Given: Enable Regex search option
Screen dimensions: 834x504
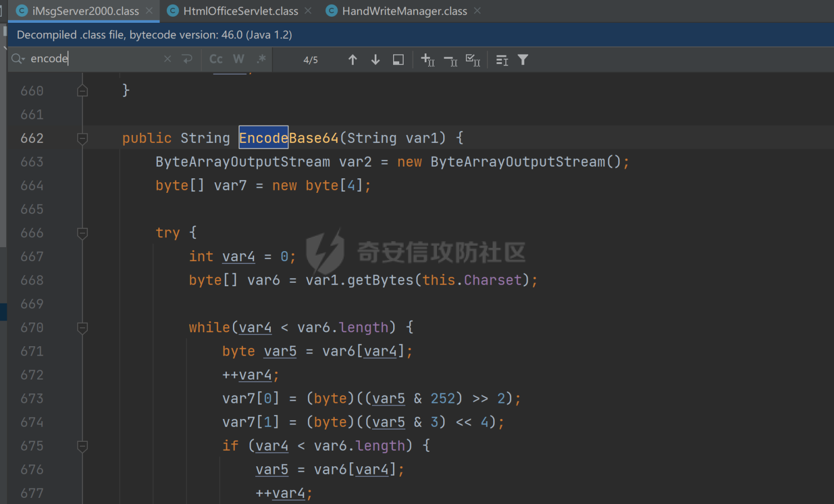Looking at the screenshot, I should [x=261, y=59].
